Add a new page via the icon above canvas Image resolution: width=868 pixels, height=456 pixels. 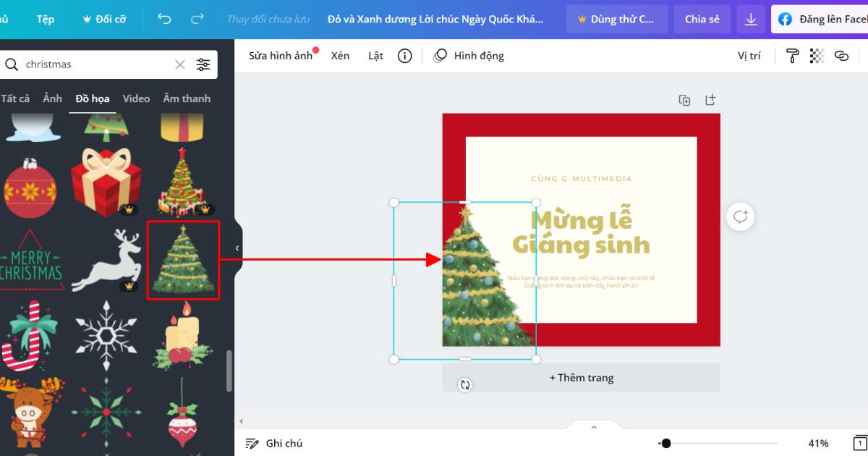pos(710,100)
